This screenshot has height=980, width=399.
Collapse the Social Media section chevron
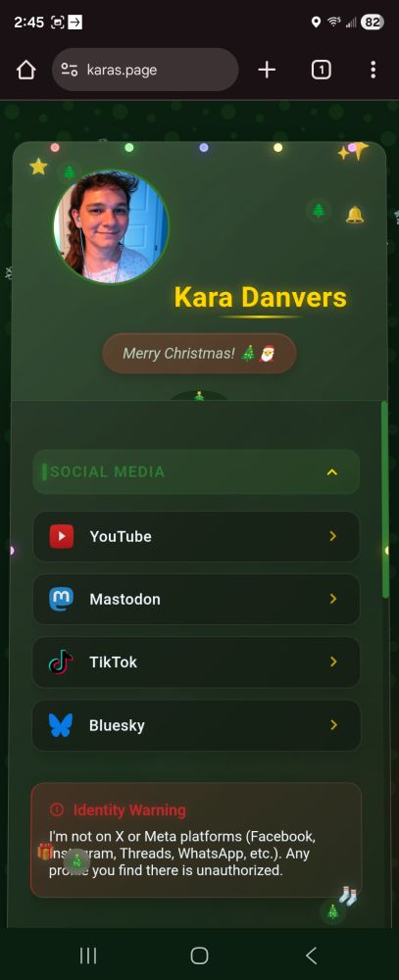click(332, 472)
